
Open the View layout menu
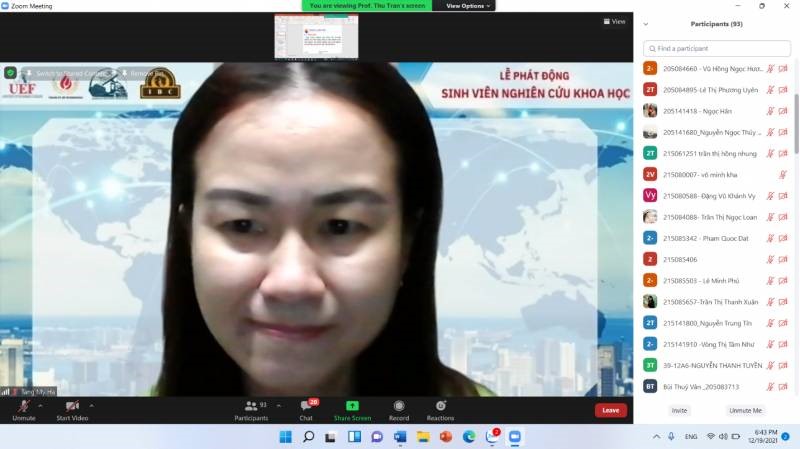tap(614, 21)
